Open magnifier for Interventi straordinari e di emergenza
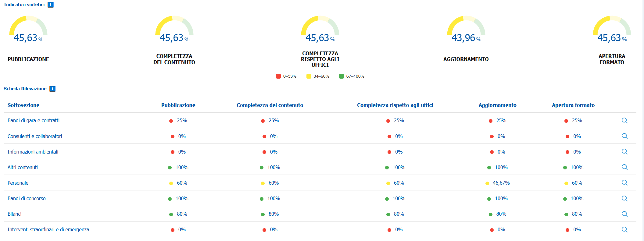This screenshot has height=241, width=644. point(624,229)
